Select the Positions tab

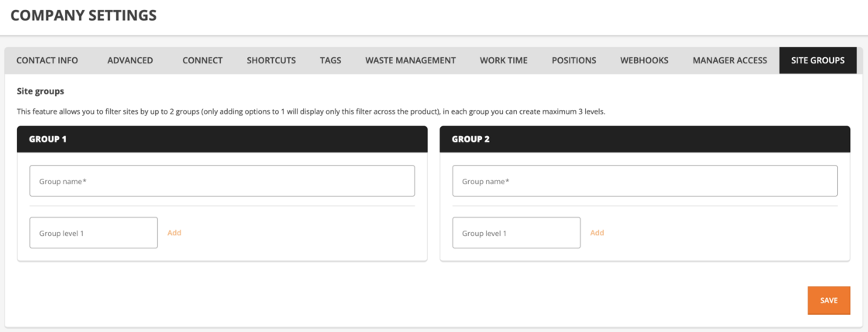574,61
